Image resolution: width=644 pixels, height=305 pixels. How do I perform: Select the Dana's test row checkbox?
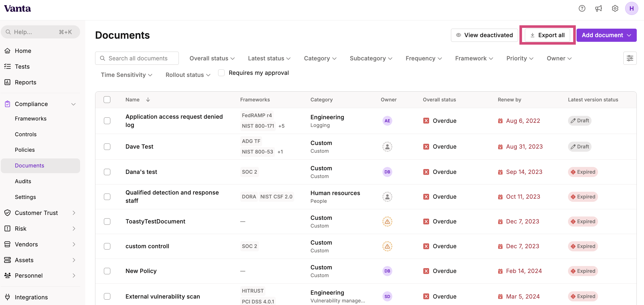(x=107, y=172)
